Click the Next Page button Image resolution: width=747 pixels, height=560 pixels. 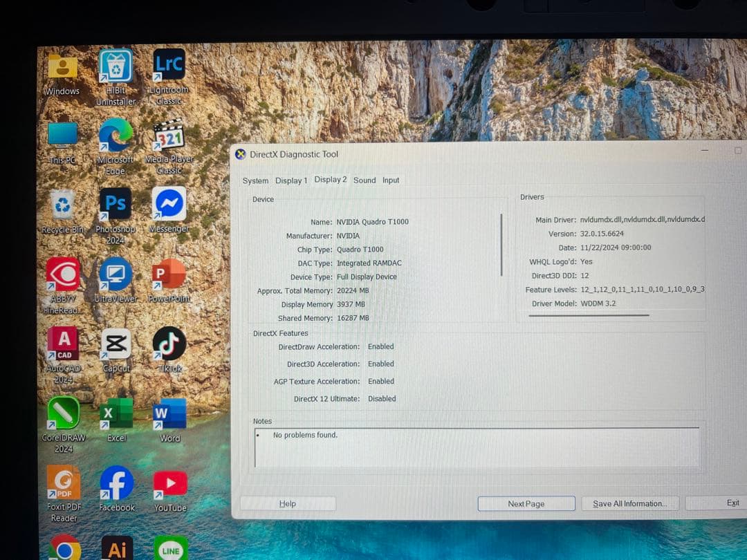(526, 503)
